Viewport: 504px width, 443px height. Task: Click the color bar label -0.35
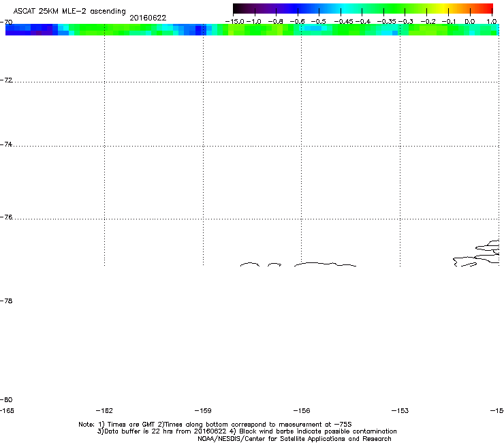tap(386, 22)
